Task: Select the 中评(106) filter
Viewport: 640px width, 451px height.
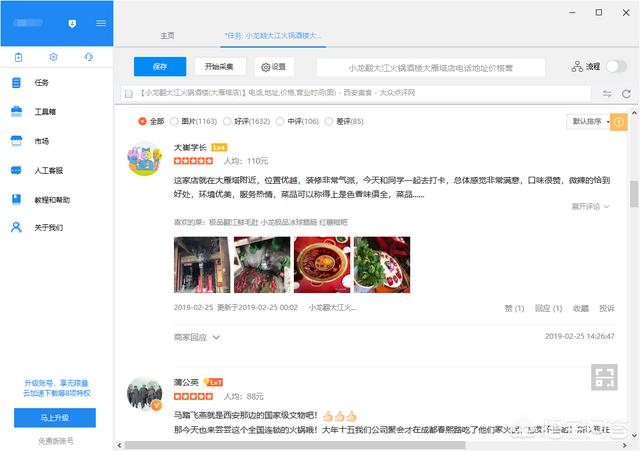Action: coord(298,121)
